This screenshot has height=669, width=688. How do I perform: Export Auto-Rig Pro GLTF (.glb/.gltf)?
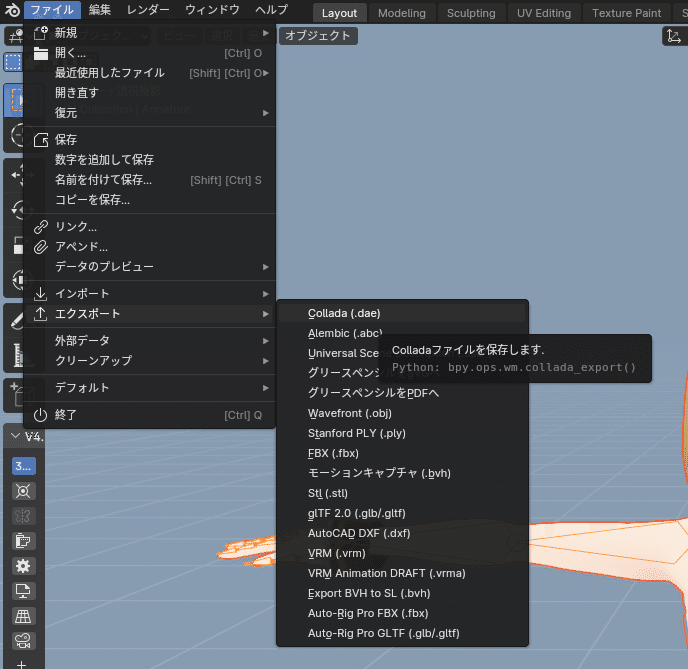(402, 633)
